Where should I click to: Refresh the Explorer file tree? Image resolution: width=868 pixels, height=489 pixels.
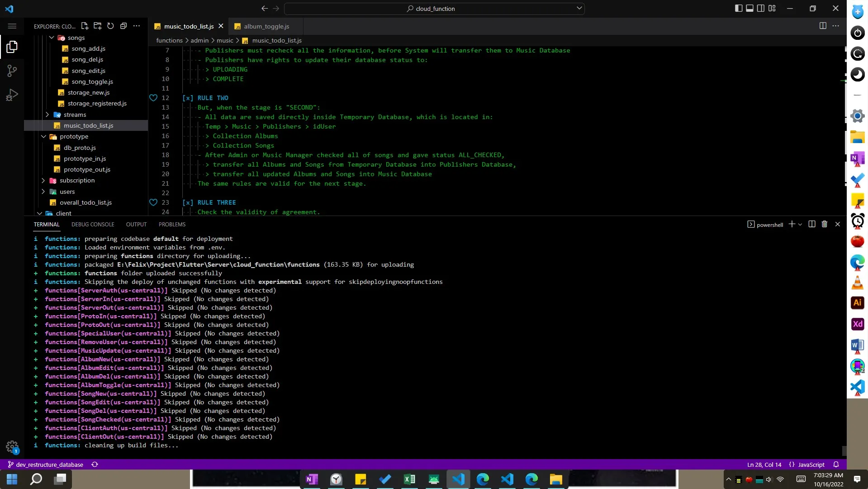click(110, 26)
